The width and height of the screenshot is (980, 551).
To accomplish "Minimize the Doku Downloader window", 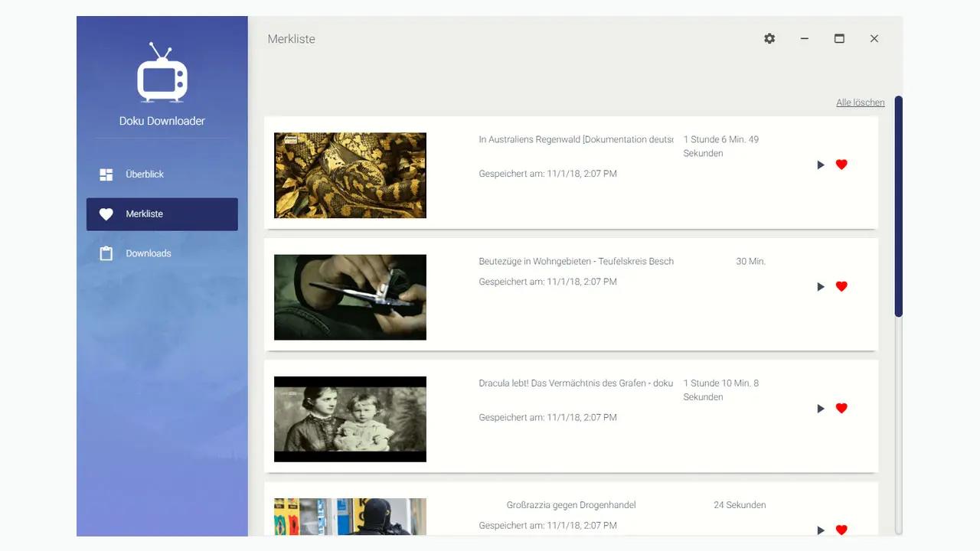I will (805, 38).
